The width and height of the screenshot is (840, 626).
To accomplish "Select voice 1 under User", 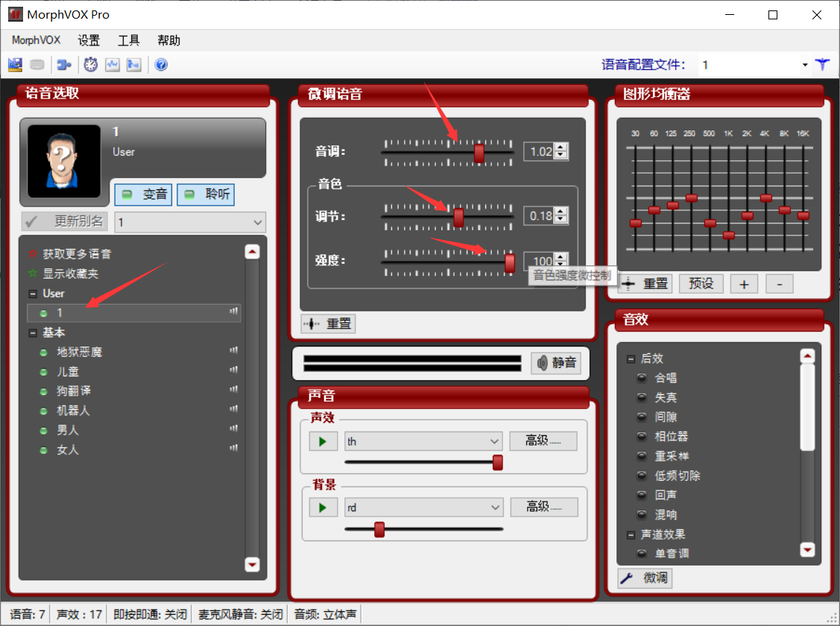I will point(134,313).
